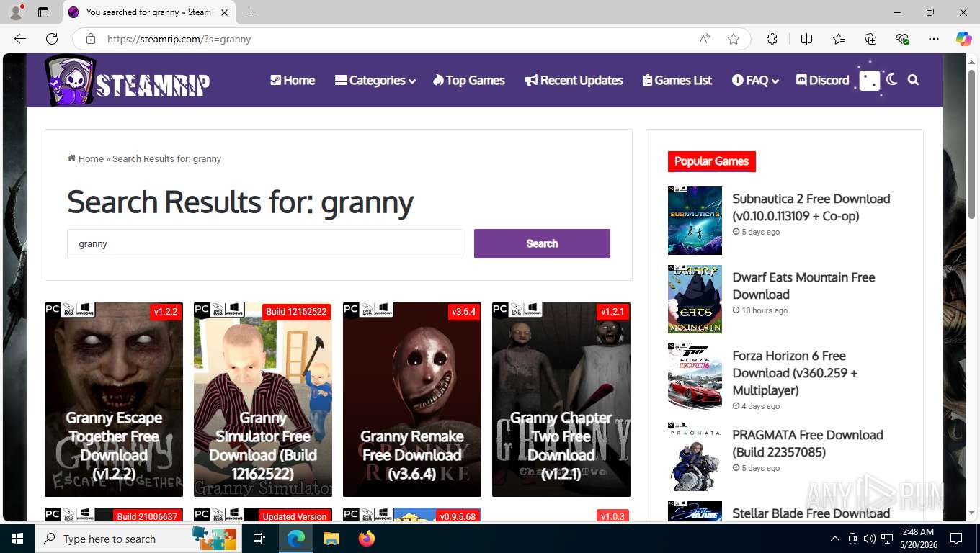Image resolution: width=980 pixels, height=553 pixels.
Task: Open Settings and more ellipsis menu
Action: coord(934,39)
